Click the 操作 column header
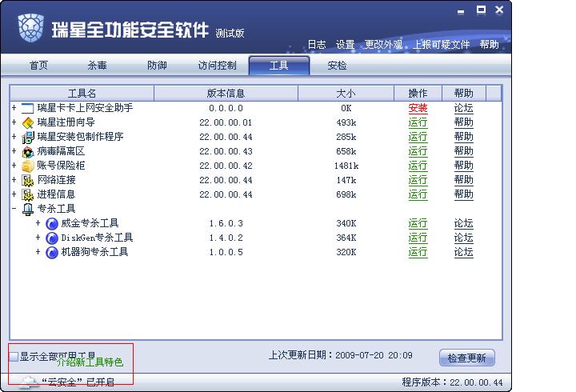 [x=418, y=94]
